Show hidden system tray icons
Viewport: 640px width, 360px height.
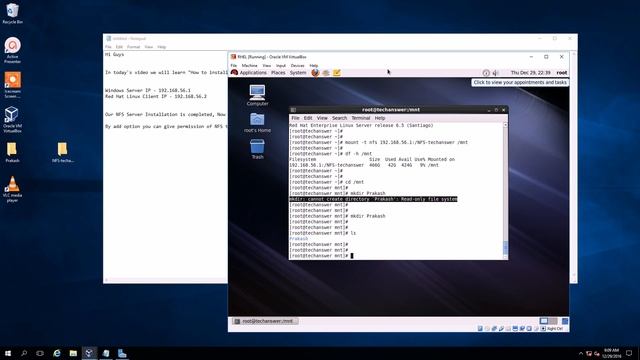pos(581,353)
